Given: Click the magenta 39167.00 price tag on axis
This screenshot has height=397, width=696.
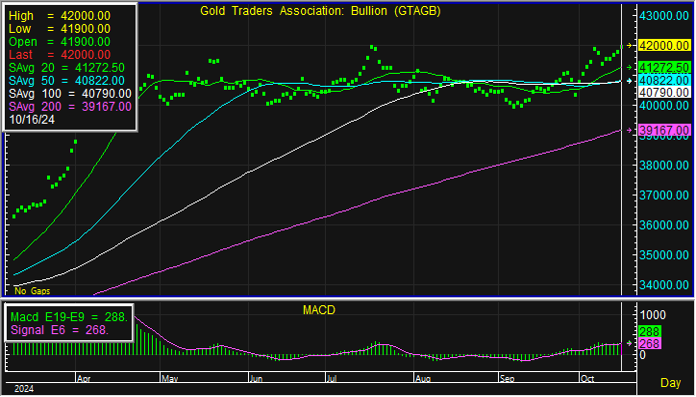Looking at the screenshot, I should pyautogui.click(x=664, y=130).
